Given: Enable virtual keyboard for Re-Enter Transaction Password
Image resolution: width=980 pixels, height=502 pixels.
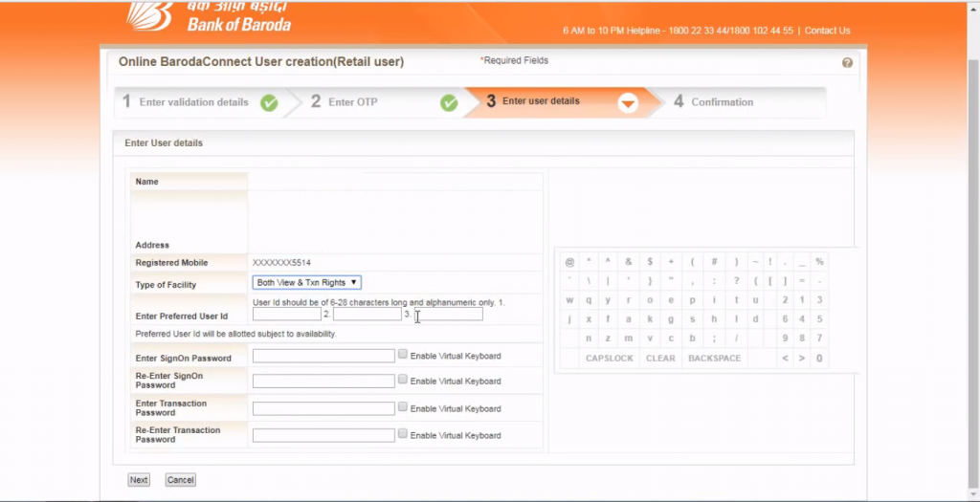Looking at the screenshot, I should 403,433.
